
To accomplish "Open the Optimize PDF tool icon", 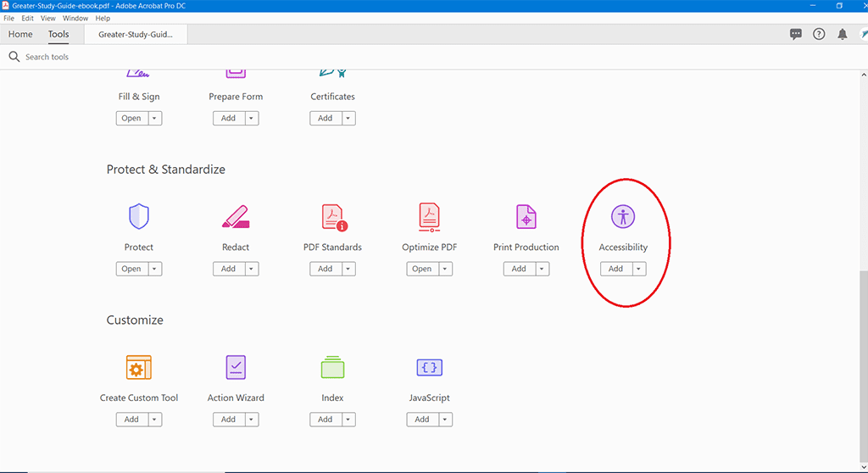I will click(429, 217).
